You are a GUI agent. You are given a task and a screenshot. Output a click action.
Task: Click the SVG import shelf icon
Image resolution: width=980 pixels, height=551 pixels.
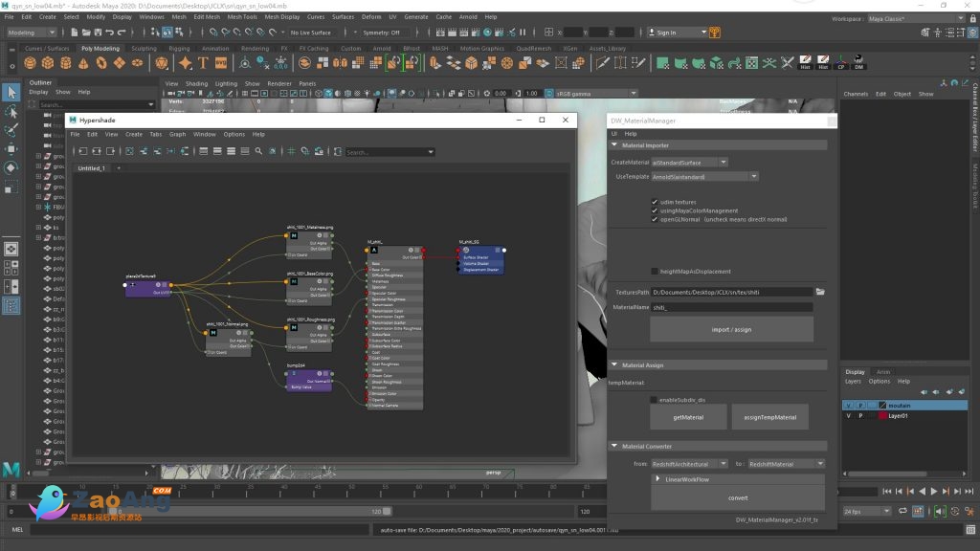(221, 63)
